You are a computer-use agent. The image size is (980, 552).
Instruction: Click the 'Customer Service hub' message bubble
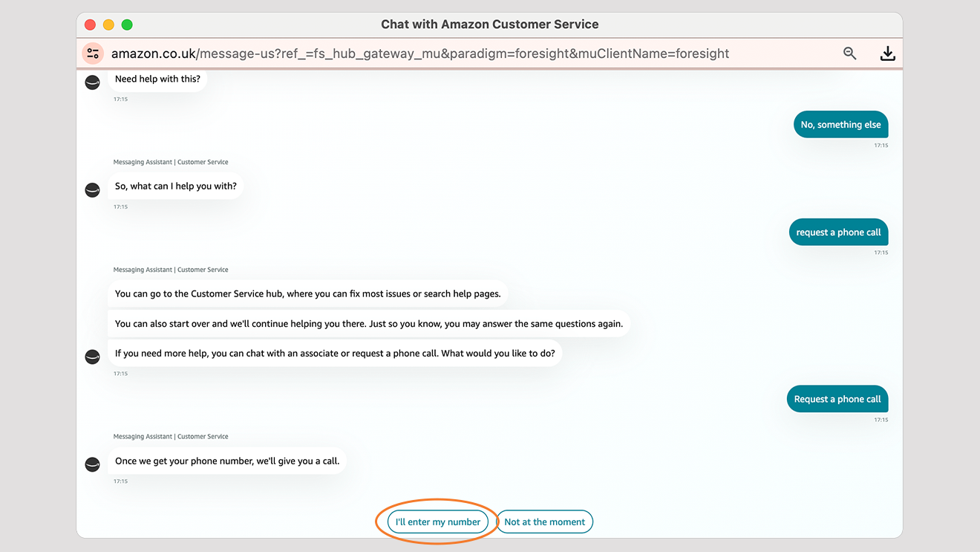[x=307, y=293]
